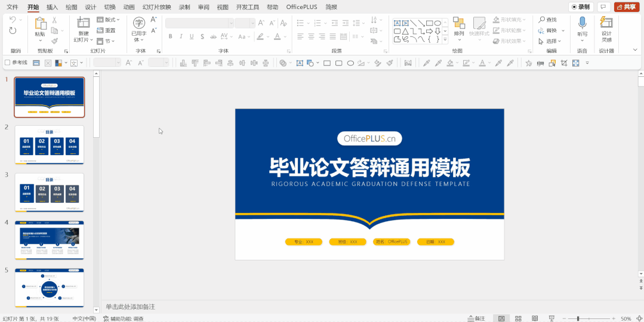Viewport: 644px width, 322px height.
Task: Open reading view from status bar
Action: 535,318
